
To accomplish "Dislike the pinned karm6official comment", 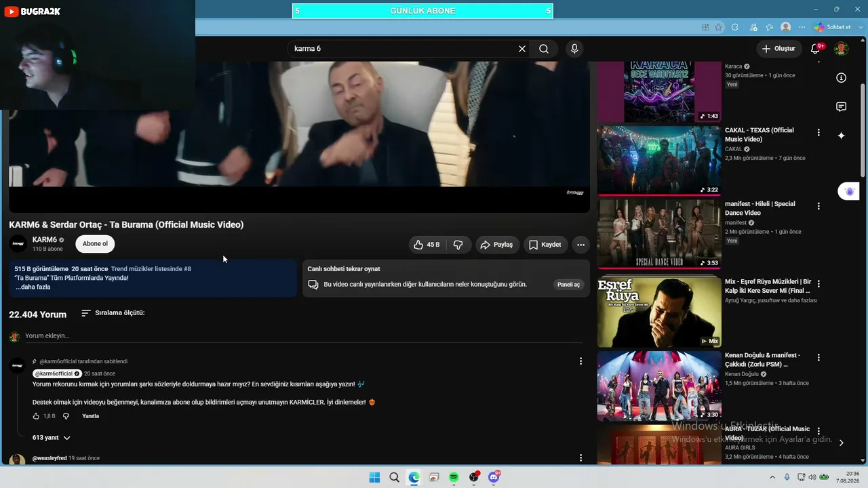I will coord(66,416).
